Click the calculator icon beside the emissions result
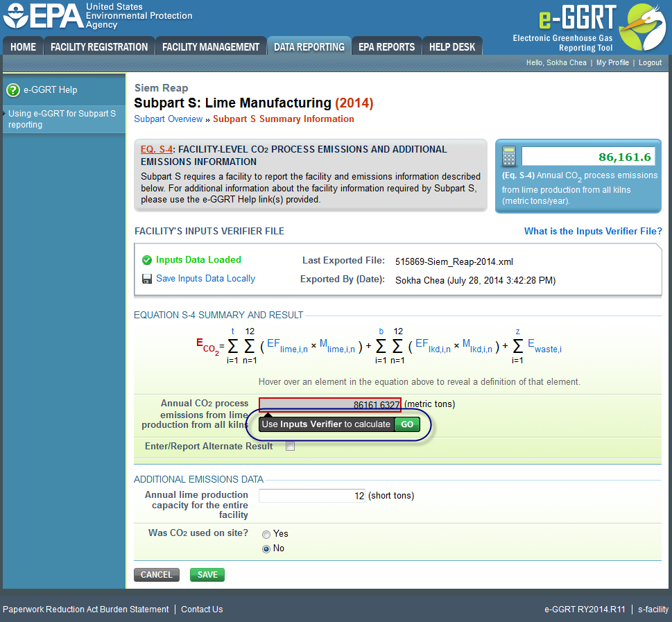The width and height of the screenshot is (672, 622). [x=508, y=155]
